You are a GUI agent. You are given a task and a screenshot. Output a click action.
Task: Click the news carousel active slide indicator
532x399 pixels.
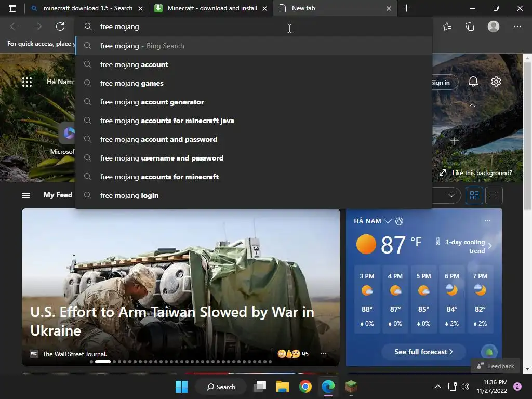(x=103, y=362)
